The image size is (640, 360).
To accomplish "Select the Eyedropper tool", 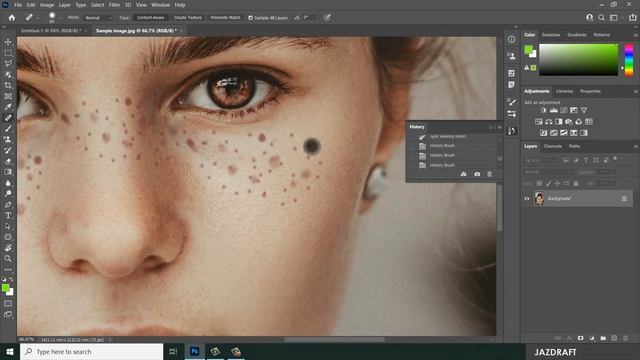I will coord(8,107).
